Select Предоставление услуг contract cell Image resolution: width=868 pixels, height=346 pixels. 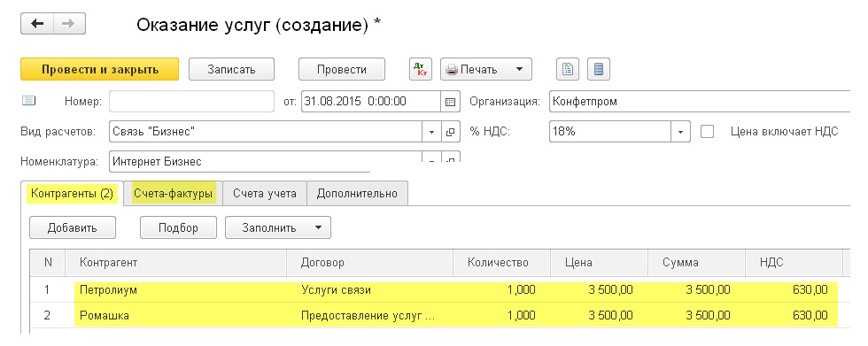point(370,316)
